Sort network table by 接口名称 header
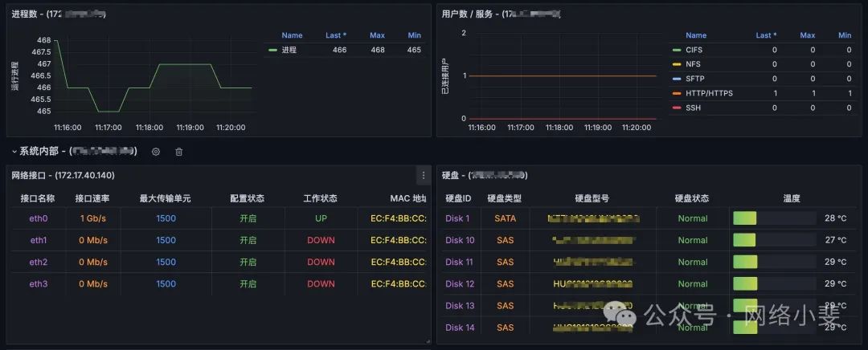The width and height of the screenshot is (868, 350). (x=39, y=198)
